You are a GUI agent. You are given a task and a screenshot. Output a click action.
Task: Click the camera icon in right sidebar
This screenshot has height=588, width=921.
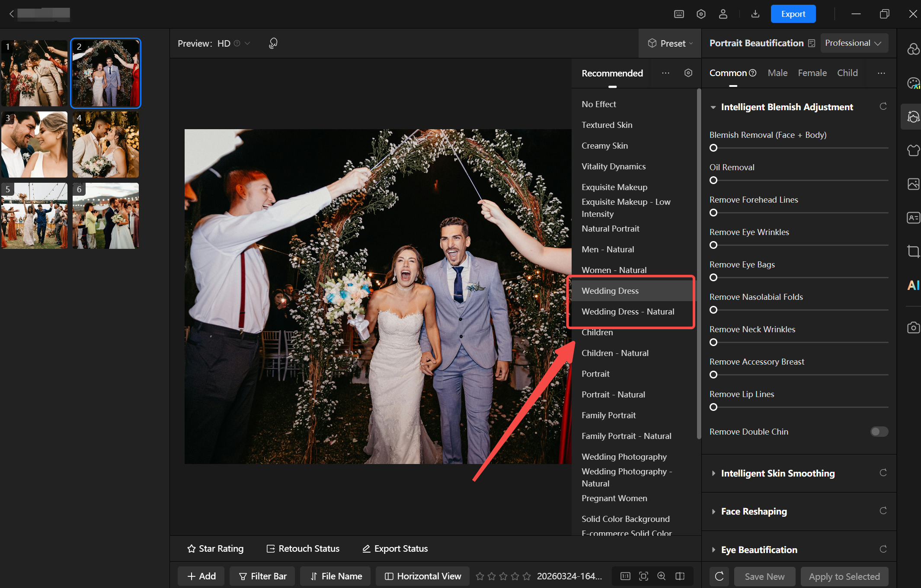[913, 327]
